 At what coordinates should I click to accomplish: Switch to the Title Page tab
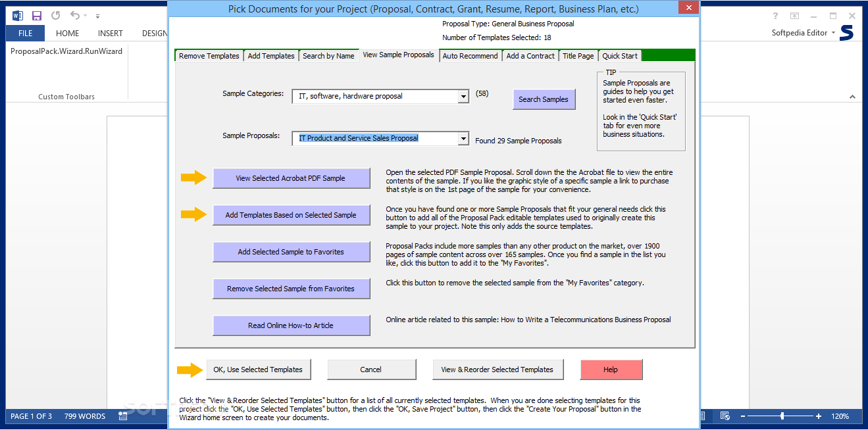coord(578,56)
